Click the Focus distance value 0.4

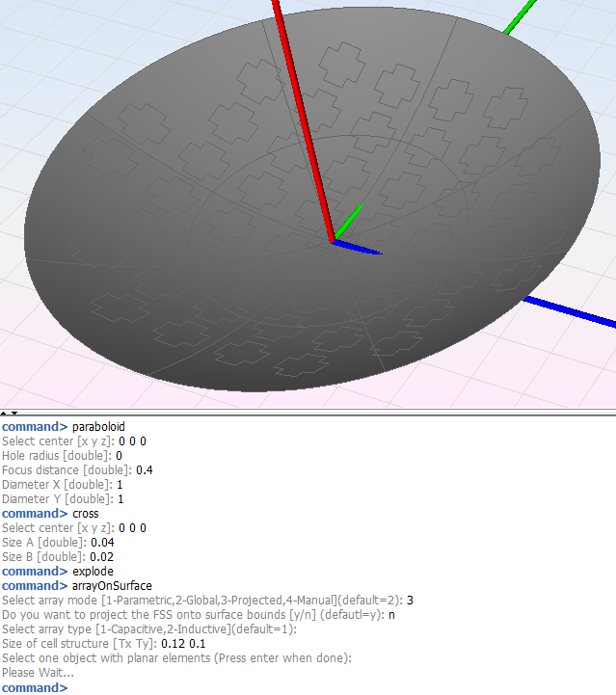(144, 470)
